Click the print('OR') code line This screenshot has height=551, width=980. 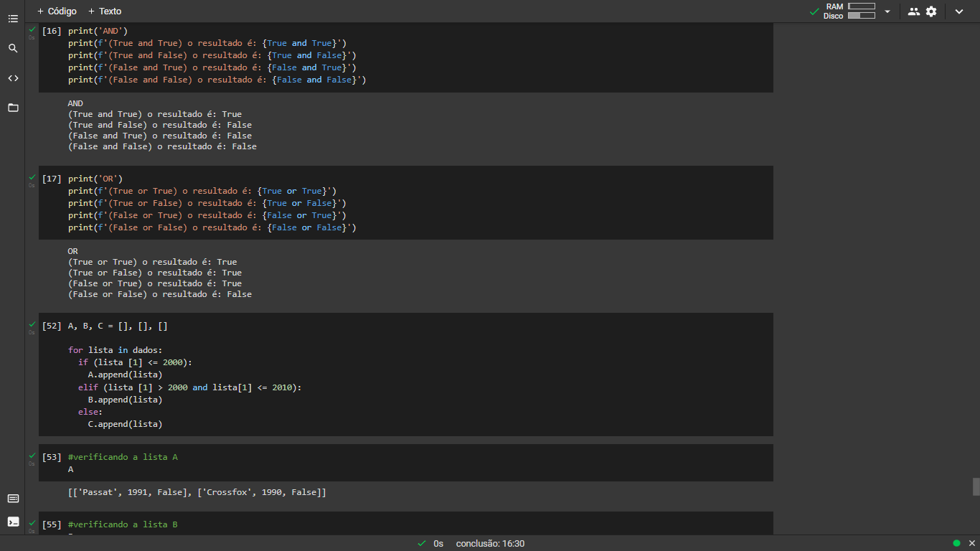[95, 179]
